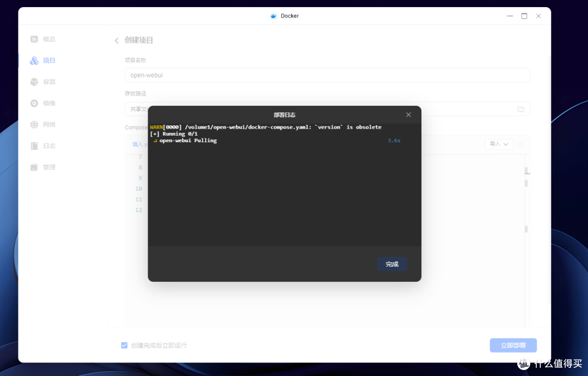
Task: Click the WARN version is obsolete log line
Action: point(266,127)
